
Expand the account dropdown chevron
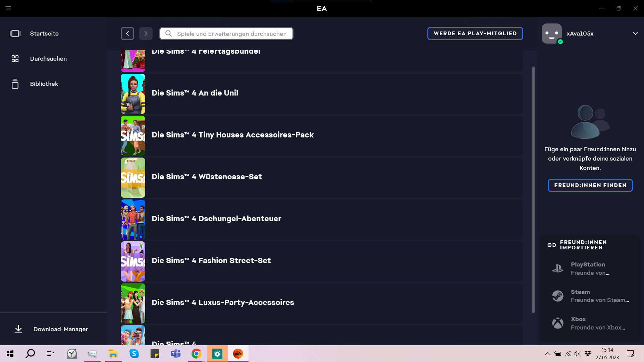pyautogui.click(x=635, y=34)
